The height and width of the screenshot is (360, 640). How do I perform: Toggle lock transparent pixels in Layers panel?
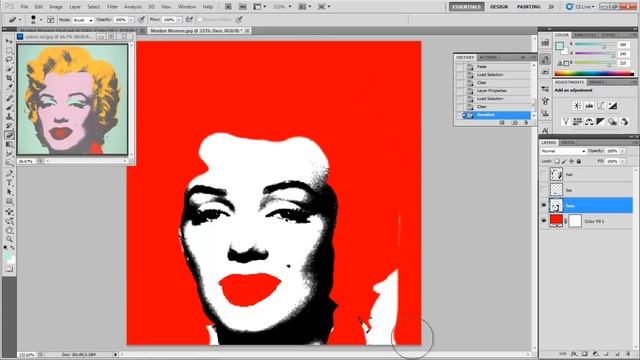click(x=557, y=162)
